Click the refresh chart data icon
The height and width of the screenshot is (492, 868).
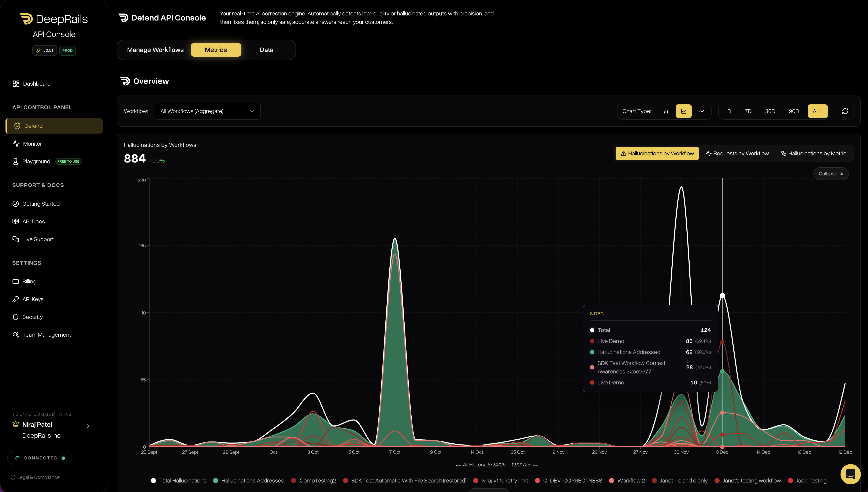pyautogui.click(x=845, y=111)
